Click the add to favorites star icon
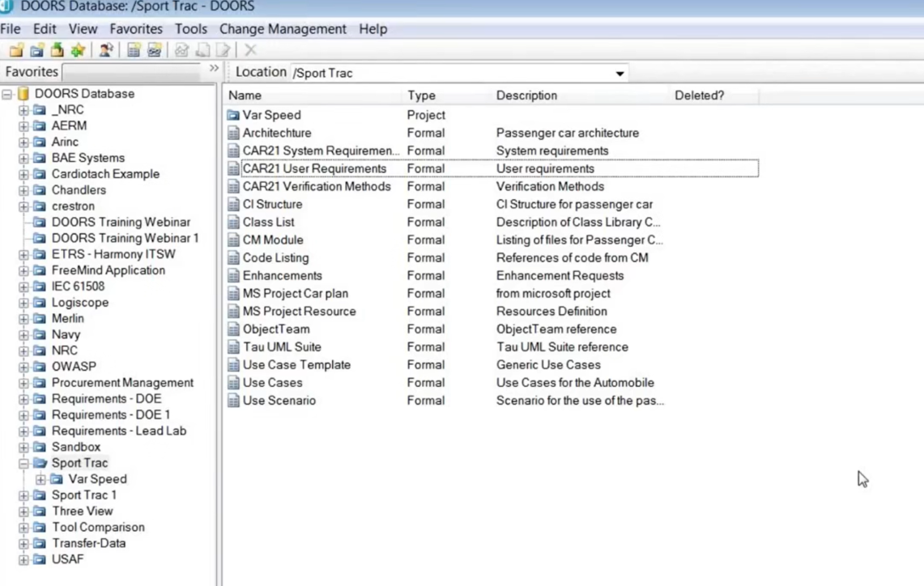Screen dimensions: 924x586 (x=78, y=50)
